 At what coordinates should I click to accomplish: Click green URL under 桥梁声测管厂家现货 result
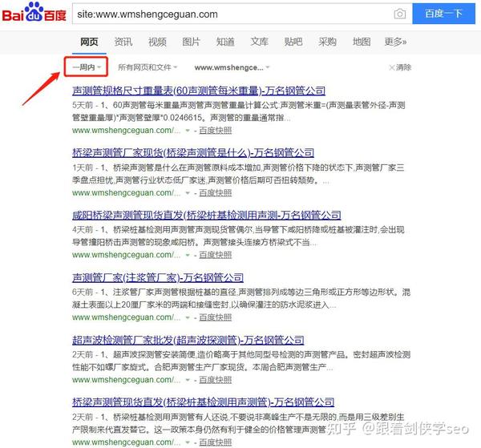(127, 193)
